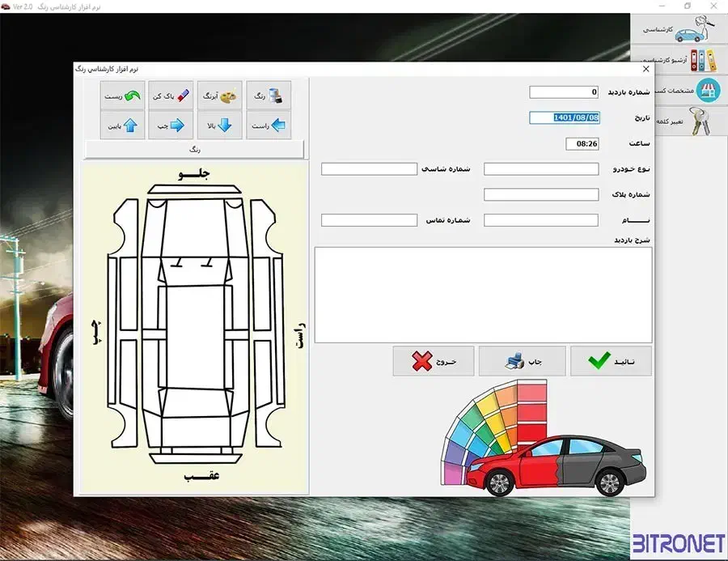Select the paint bucket رنگ tool
This screenshot has height=561, width=728.
pos(269,96)
